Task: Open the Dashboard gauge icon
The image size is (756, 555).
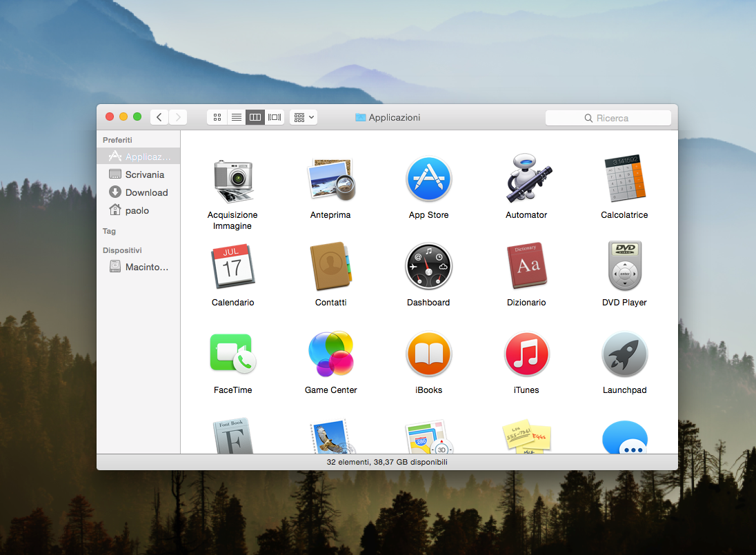Action: point(428,266)
